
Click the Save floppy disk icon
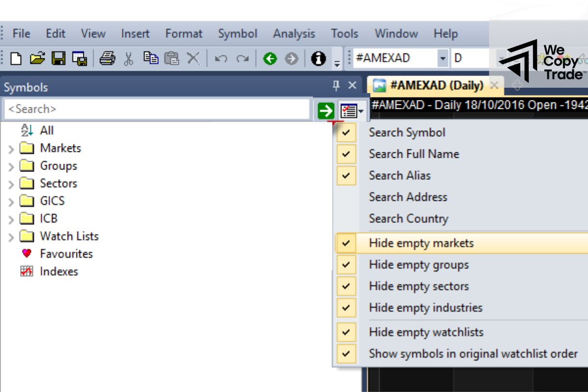click(59, 59)
